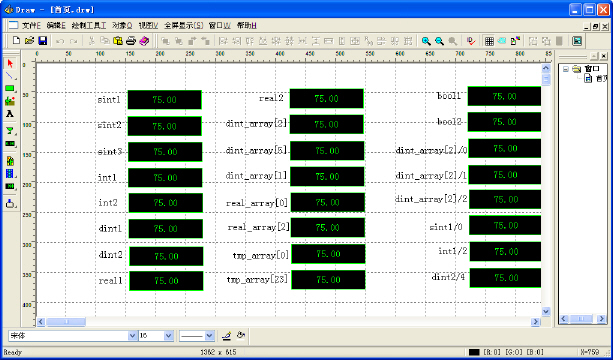Select the real_array[0] label

(x=257, y=203)
